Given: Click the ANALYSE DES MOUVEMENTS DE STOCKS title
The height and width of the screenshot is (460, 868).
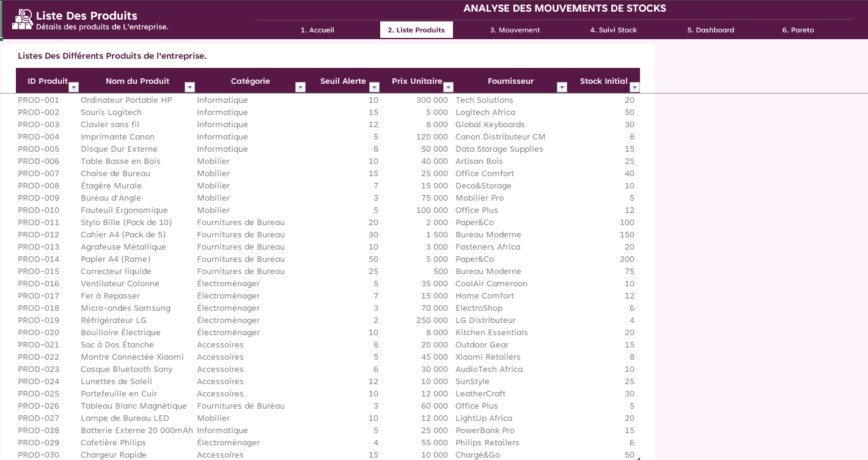Looking at the screenshot, I should pyautogui.click(x=564, y=9).
